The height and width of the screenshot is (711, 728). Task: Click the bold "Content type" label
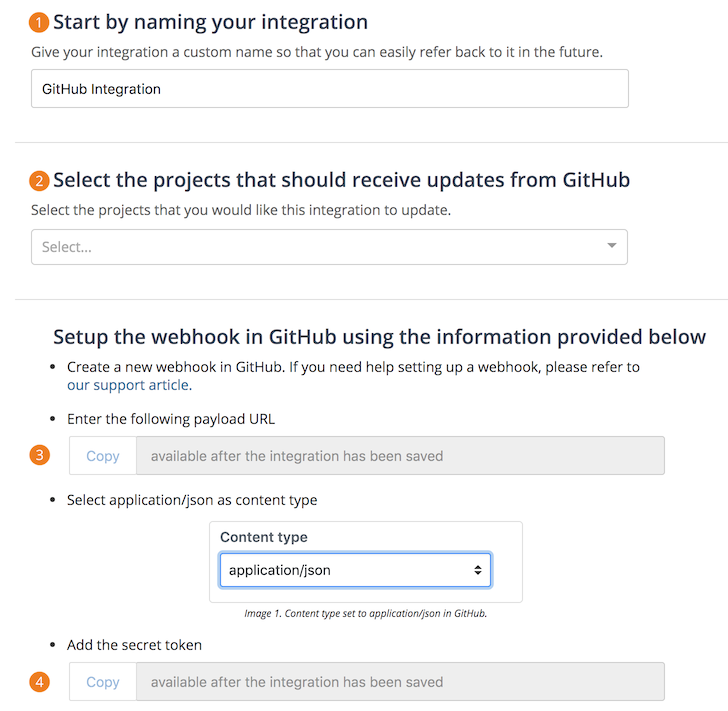[264, 537]
